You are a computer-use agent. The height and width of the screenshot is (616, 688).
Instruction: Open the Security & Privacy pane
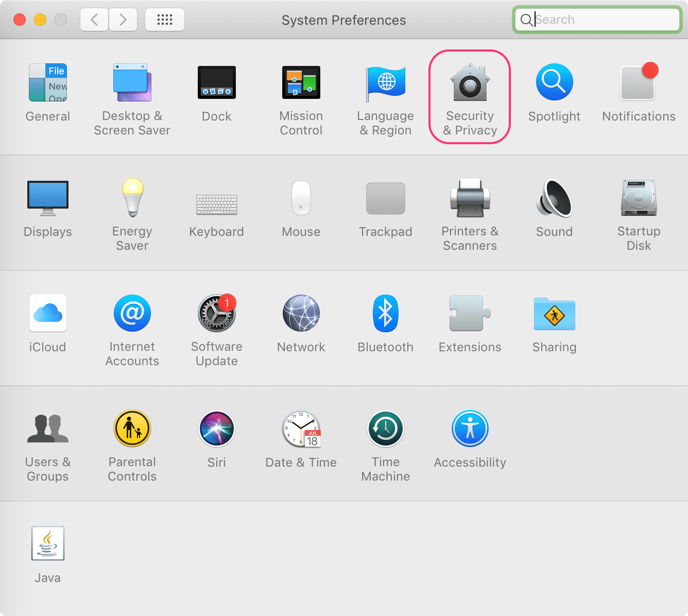pyautogui.click(x=470, y=82)
